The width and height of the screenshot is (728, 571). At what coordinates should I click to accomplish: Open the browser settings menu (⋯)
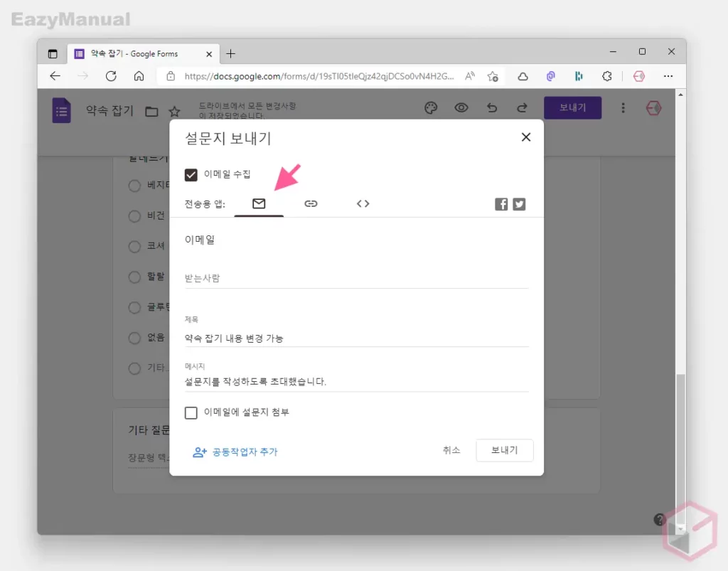coord(668,75)
